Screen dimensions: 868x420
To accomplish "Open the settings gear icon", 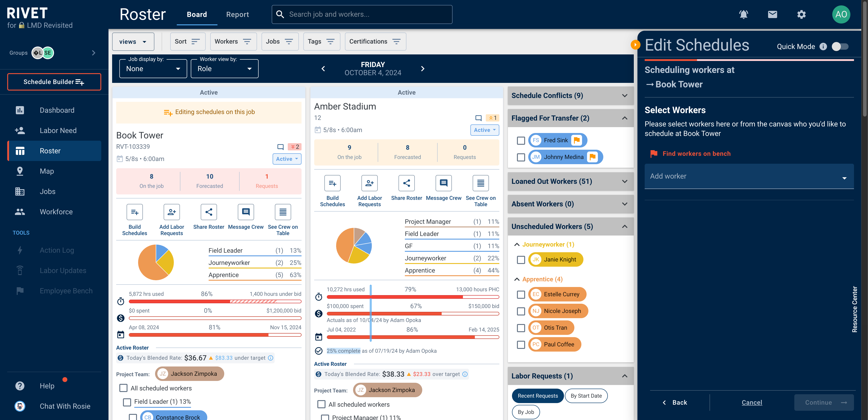I will [801, 14].
